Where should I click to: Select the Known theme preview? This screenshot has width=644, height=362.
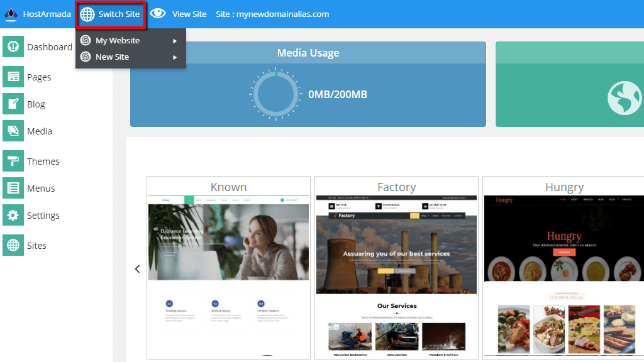click(x=228, y=276)
